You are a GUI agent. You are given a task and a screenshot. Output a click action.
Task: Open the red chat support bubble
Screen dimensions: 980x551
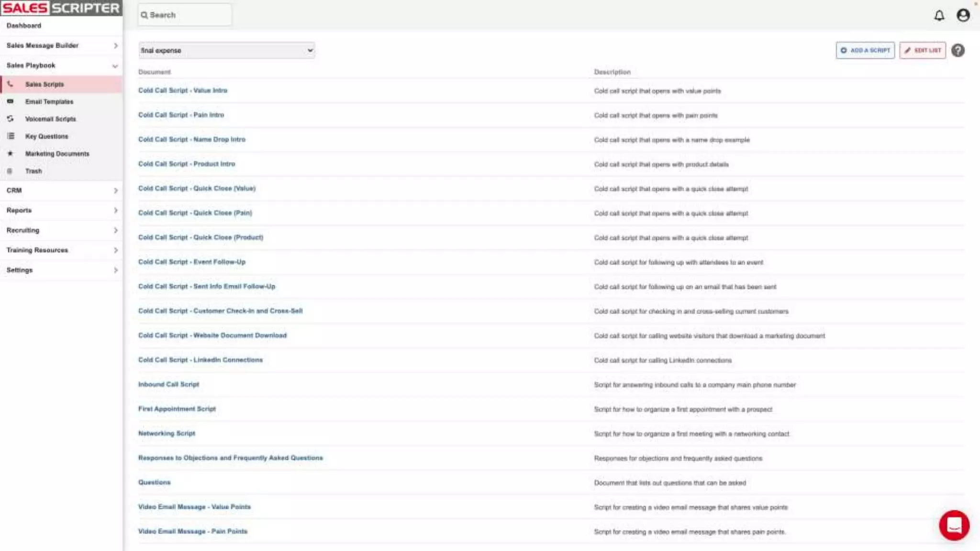coord(954,525)
